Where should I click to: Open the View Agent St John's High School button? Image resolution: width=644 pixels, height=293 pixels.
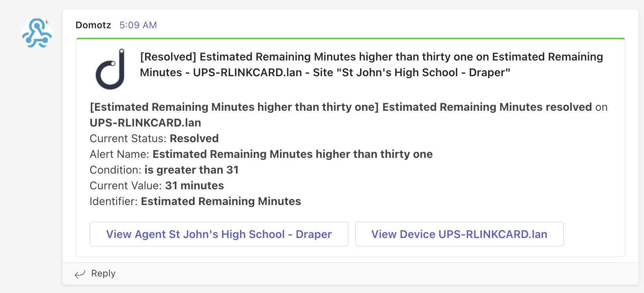(x=218, y=234)
